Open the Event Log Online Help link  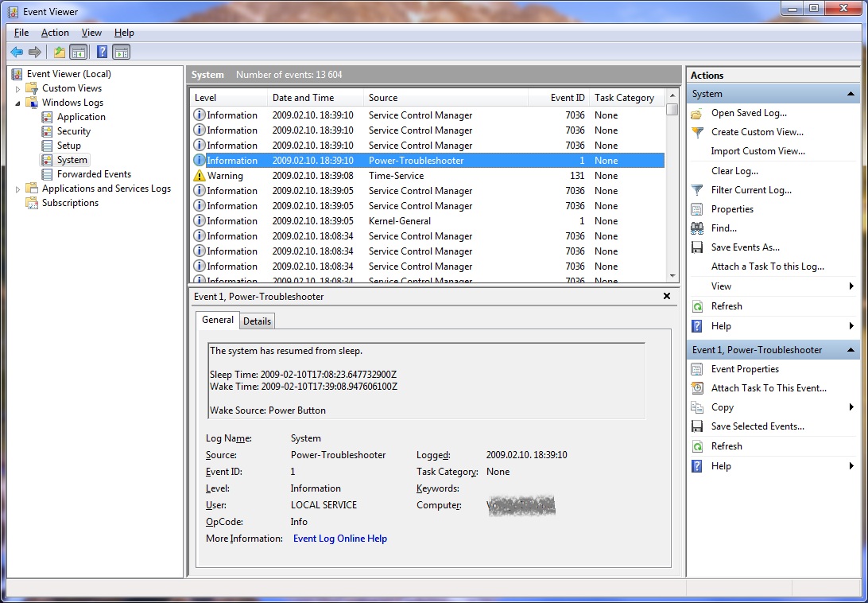[339, 539]
